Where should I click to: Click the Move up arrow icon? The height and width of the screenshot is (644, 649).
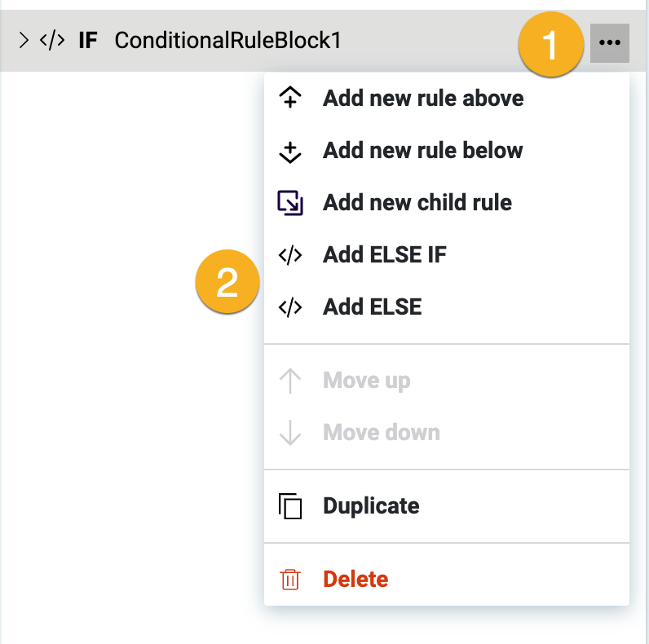tap(290, 381)
